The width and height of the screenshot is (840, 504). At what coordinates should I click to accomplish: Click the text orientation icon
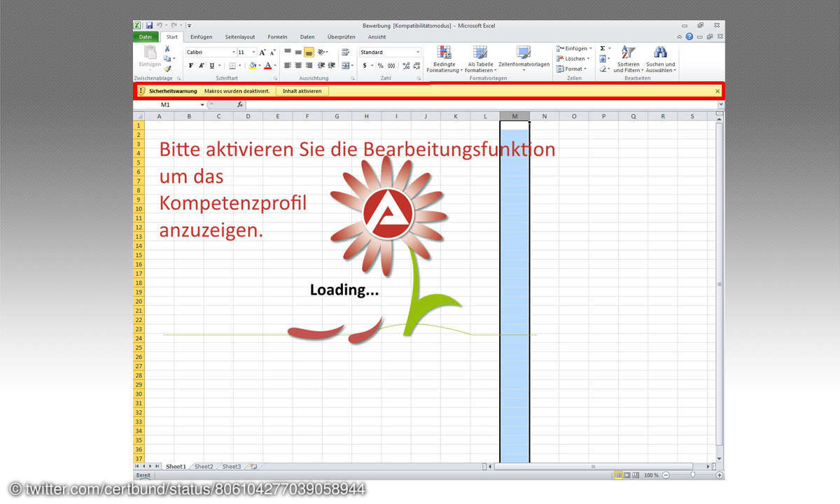point(321,52)
